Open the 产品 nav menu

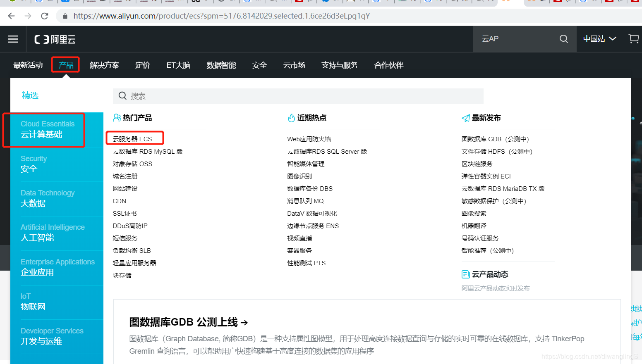tap(66, 65)
